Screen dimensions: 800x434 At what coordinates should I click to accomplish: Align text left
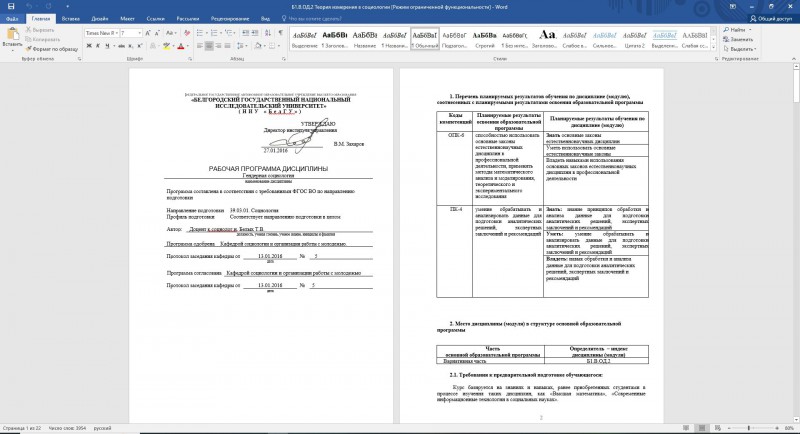pos(199,46)
